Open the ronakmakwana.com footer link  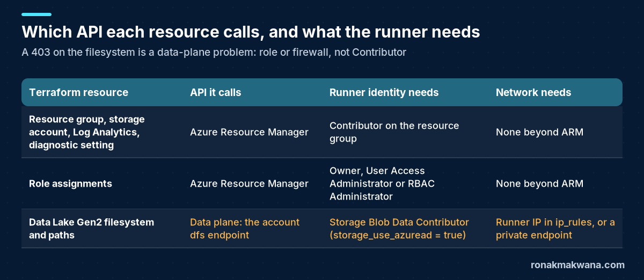[577, 264]
